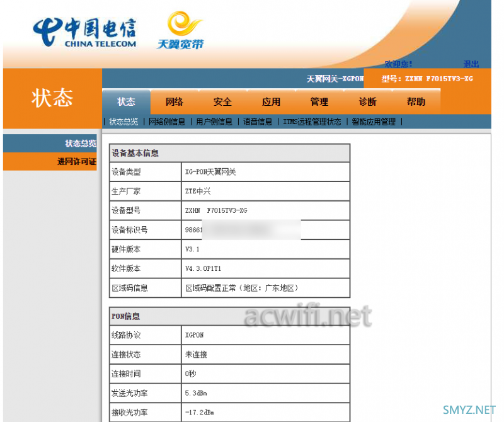Click the 0秒 connection time value

(x=191, y=374)
